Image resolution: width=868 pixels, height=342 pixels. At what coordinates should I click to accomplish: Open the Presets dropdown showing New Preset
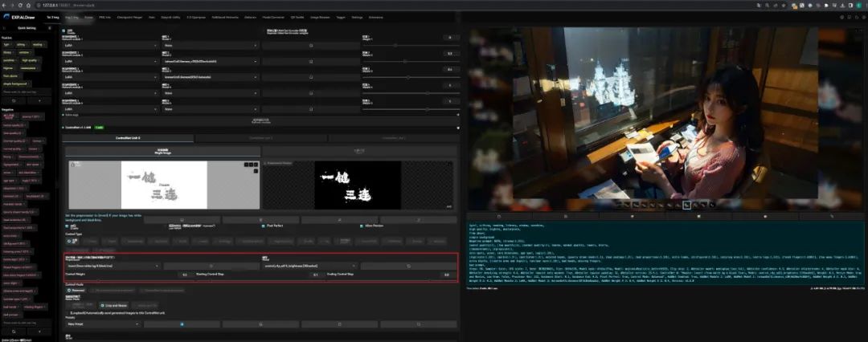pyautogui.click(x=103, y=324)
